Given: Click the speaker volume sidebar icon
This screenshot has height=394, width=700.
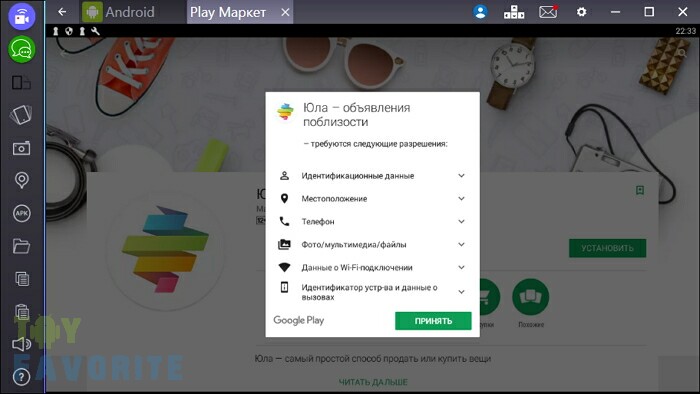Looking at the screenshot, I should point(21,344).
